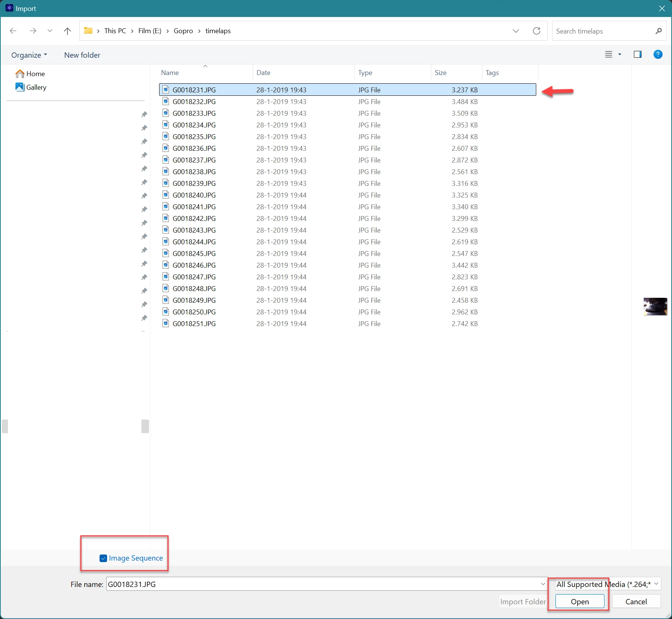Select file G0018234.JPG

347,125
